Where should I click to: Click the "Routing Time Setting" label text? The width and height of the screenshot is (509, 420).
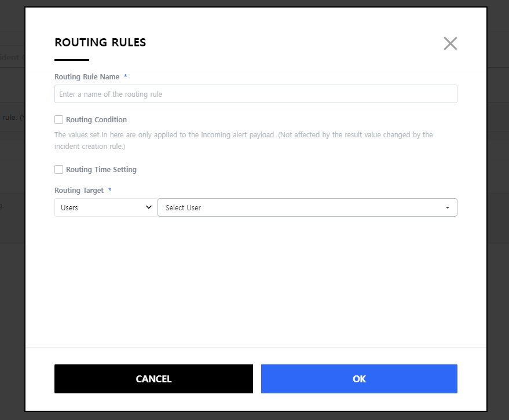[101, 170]
